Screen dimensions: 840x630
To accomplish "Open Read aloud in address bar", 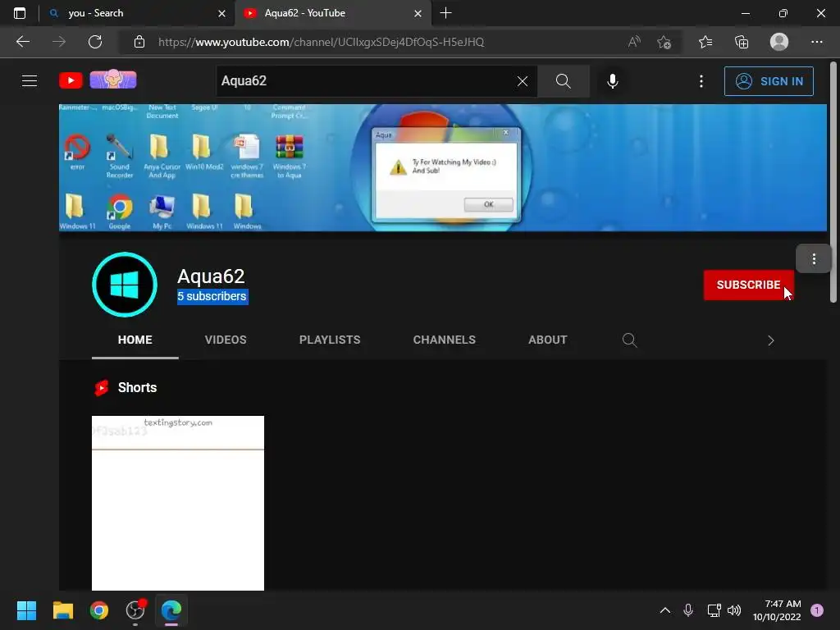I will 634,42.
